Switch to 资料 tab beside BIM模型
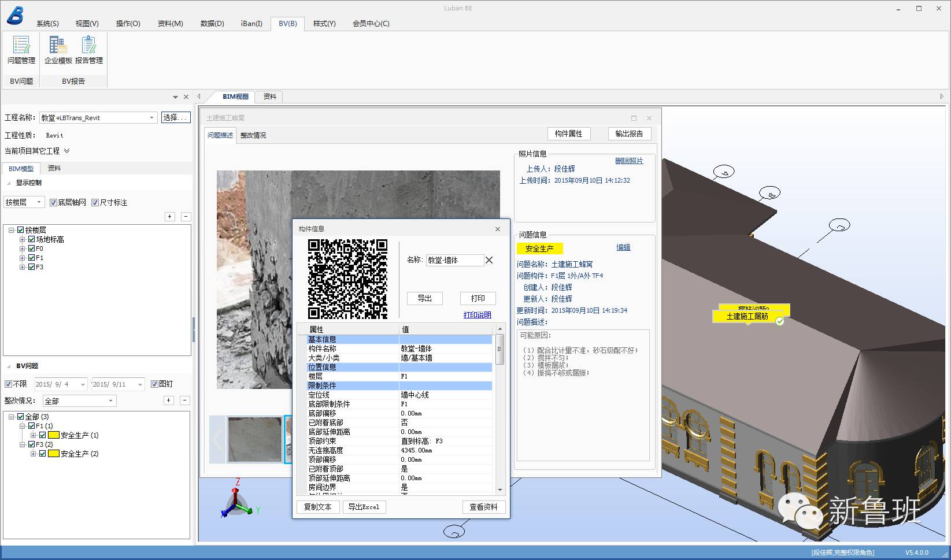Viewport: 951px width, 560px height. pos(54,168)
